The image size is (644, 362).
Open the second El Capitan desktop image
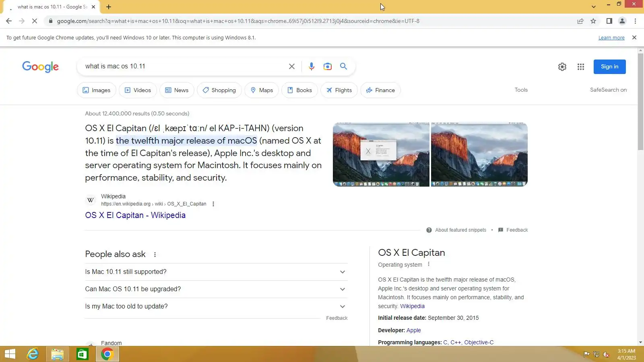click(x=479, y=154)
